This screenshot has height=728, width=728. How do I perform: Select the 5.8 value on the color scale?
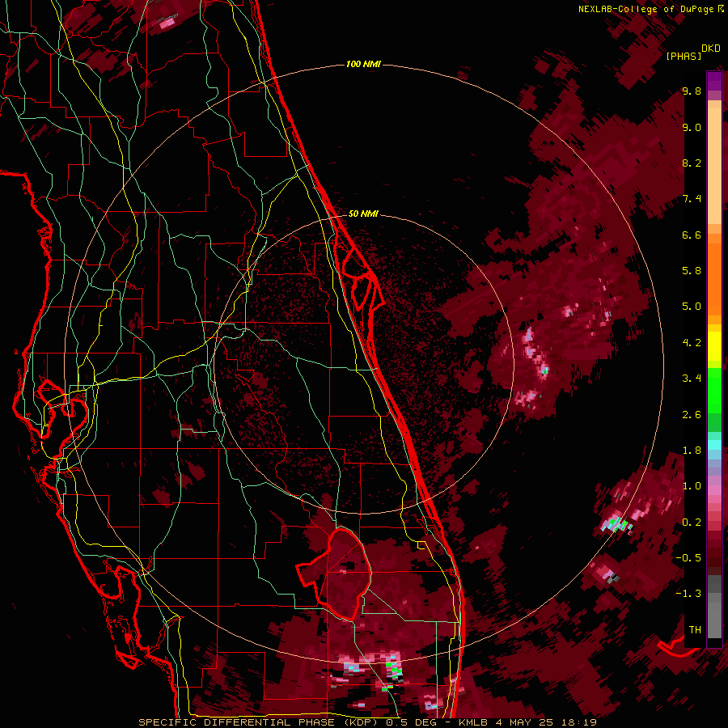pos(692,271)
